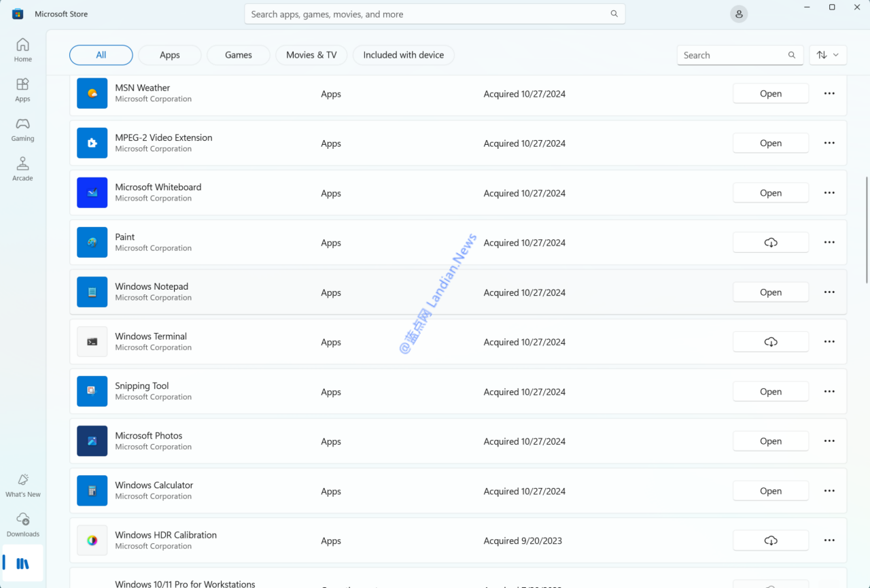
Task: Open Microsoft Photos
Action: coord(771,440)
